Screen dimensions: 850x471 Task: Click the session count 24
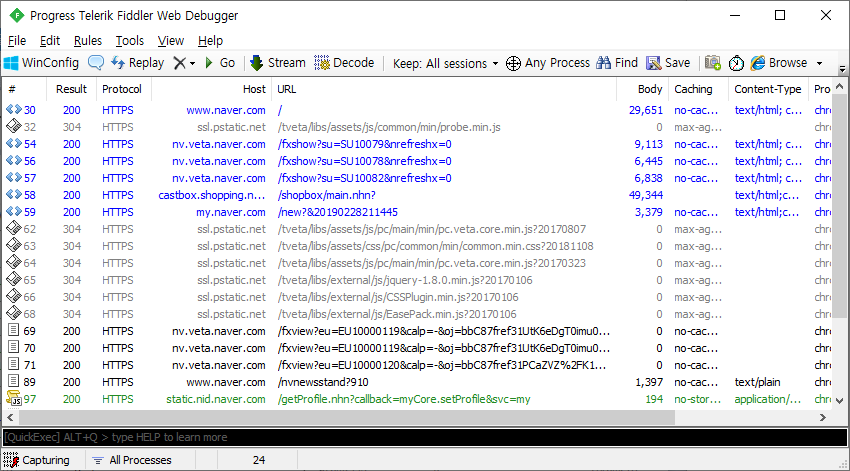tap(259, 460)
